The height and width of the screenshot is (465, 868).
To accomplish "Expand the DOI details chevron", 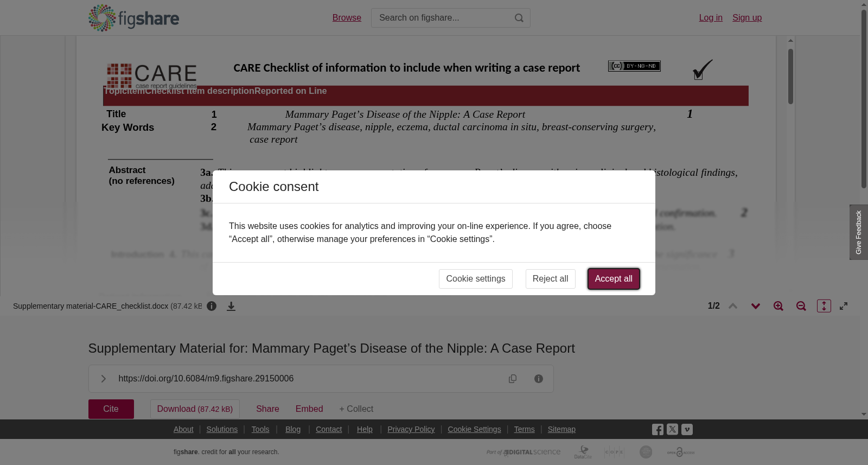I will [x=103, y=379].
